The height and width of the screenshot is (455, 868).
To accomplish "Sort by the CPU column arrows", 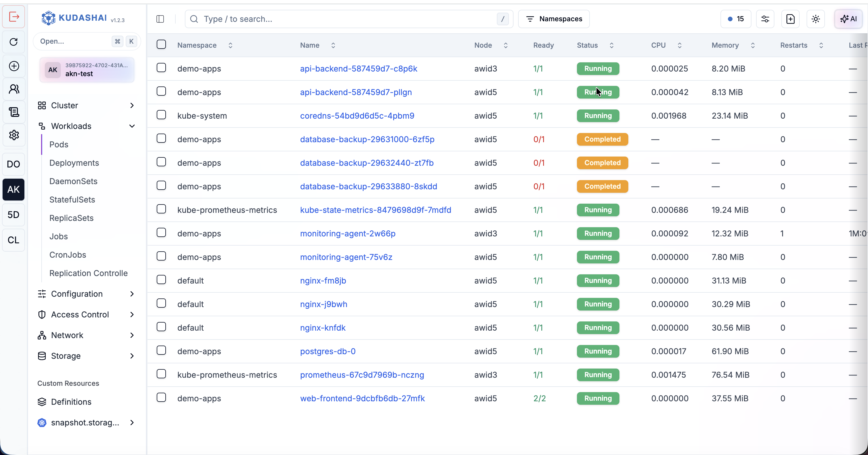I will coord(680,45).
